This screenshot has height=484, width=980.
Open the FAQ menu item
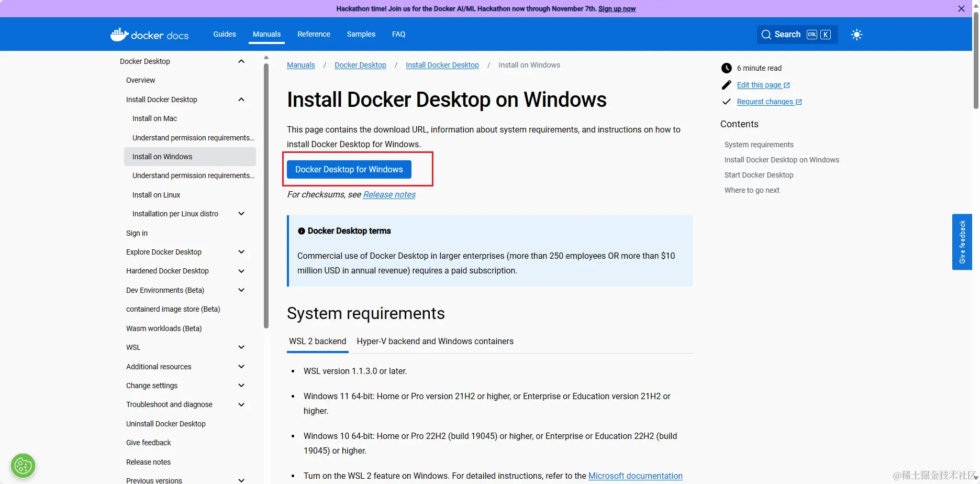pyautogui.click(x=398, y=34)
